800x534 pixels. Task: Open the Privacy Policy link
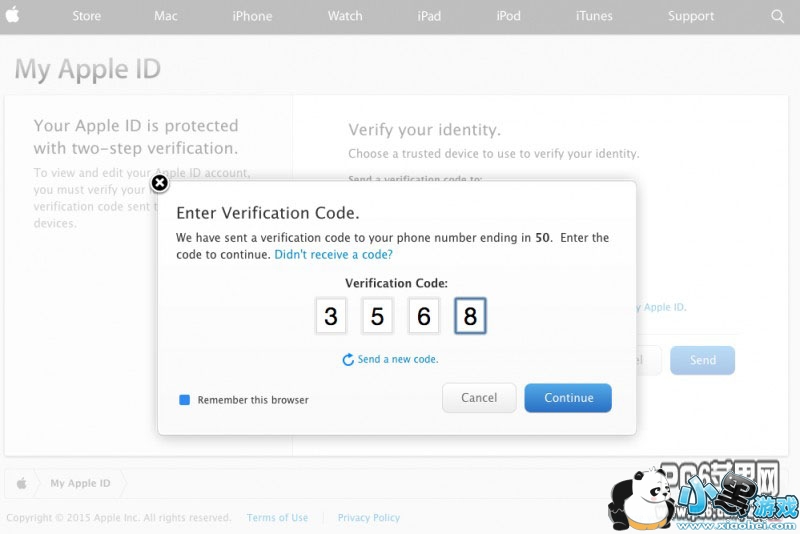pyautogui.click(x=369, y=518)
